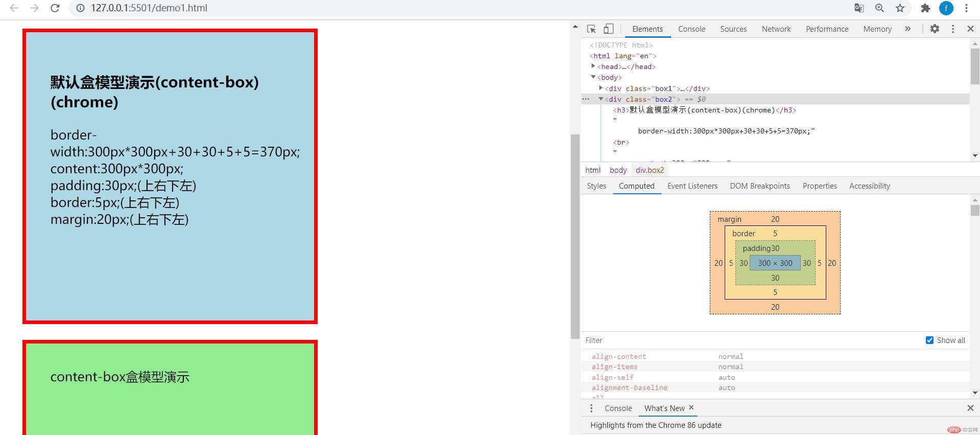Open the customize DevTools three-dot menu
980x435 pixels.
952,29
